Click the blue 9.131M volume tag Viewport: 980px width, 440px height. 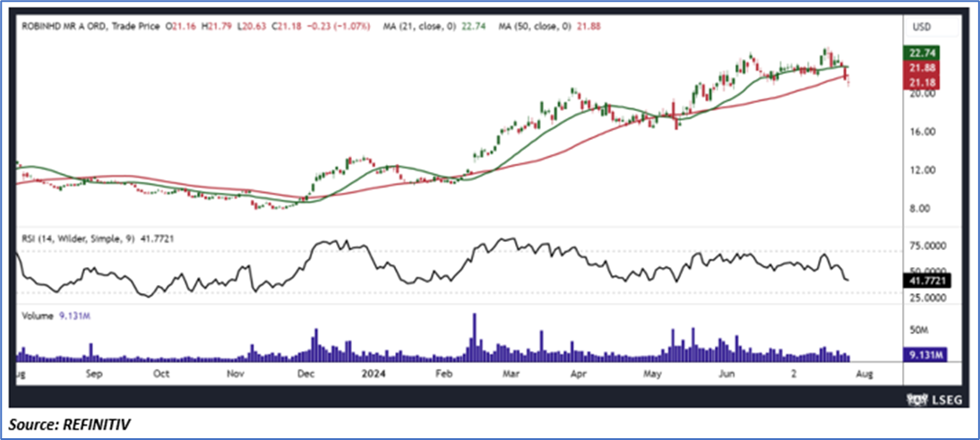pos(926,355)
